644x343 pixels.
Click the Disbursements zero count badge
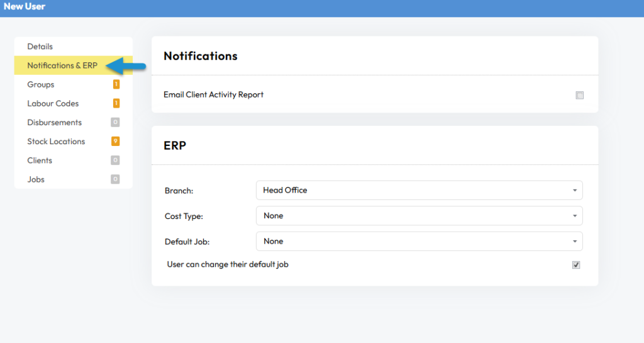pos(115,122)
